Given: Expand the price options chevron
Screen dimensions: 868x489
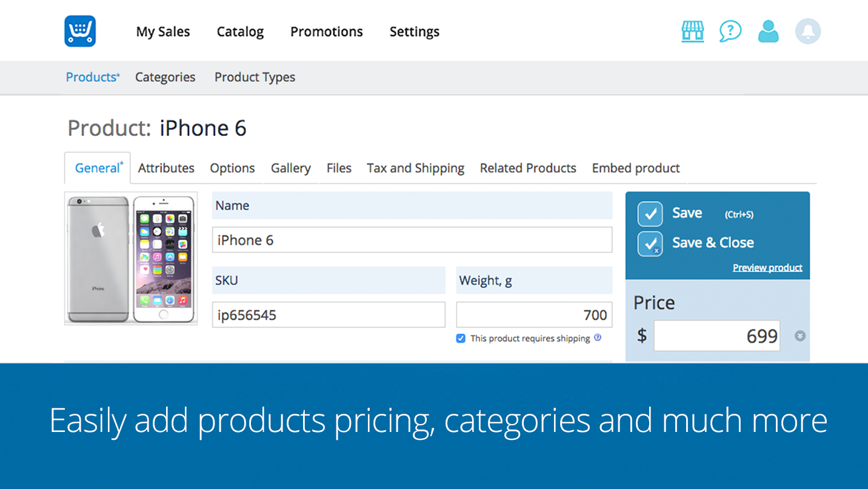Looking at the screenshot, I should pos(800,335).
